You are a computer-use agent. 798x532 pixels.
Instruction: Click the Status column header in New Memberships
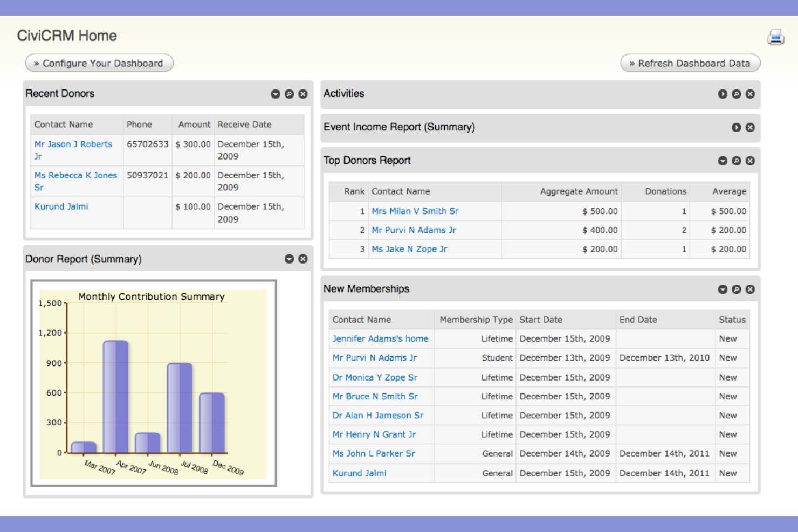(732, 320)
